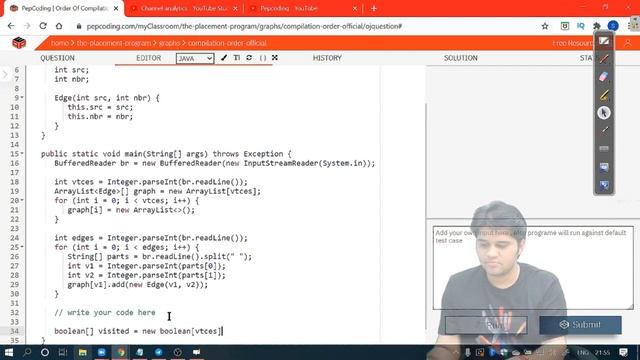
Task: Expand the left side panel chevron
Action: (5, 75)
